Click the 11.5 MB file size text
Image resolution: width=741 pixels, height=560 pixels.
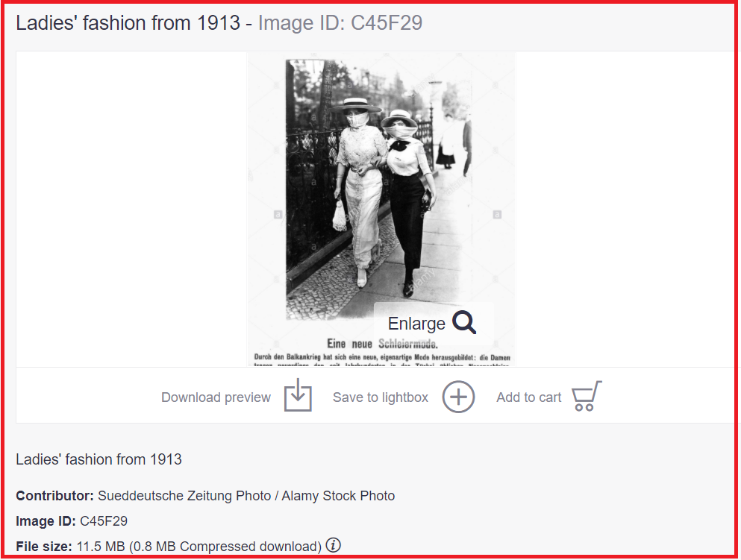pos(101,547)
